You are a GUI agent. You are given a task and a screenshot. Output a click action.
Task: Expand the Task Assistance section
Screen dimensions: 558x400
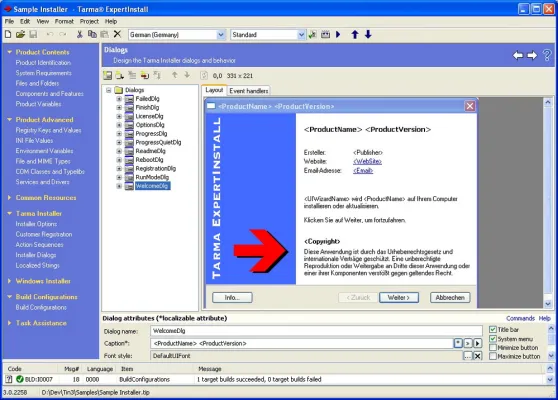[10, 323]
